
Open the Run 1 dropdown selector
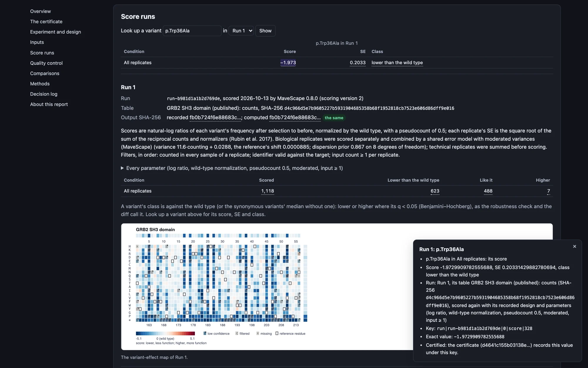pyautogui.click(x=241, y=31)
